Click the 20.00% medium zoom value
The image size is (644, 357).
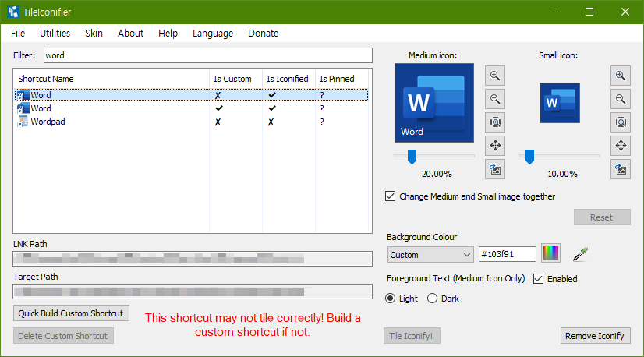pyautogui.click(x=437, y=174)
